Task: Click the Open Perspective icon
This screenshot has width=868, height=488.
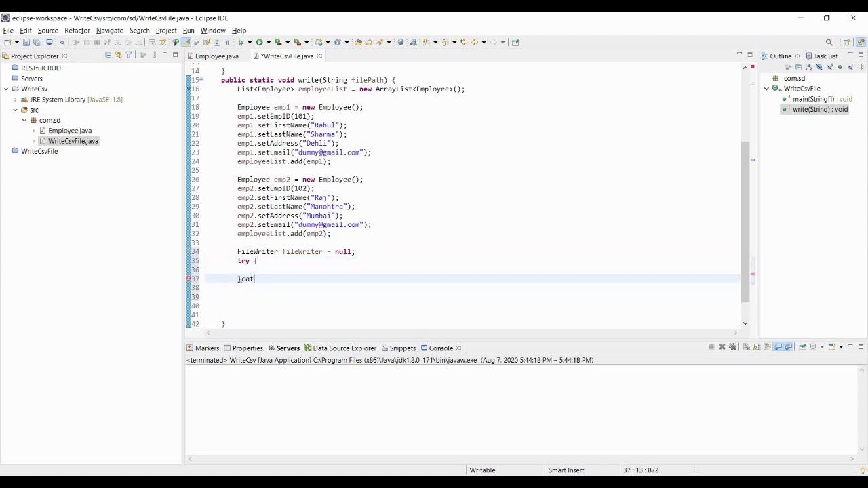Action: click(846, 42)
